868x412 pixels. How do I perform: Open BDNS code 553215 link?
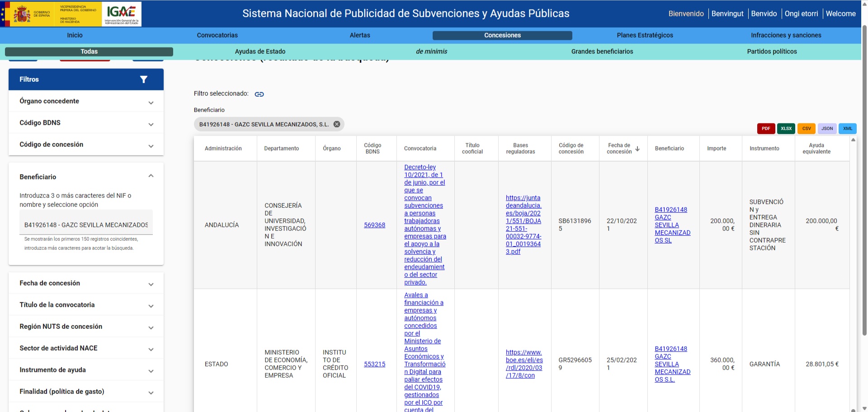coord(374,364)
